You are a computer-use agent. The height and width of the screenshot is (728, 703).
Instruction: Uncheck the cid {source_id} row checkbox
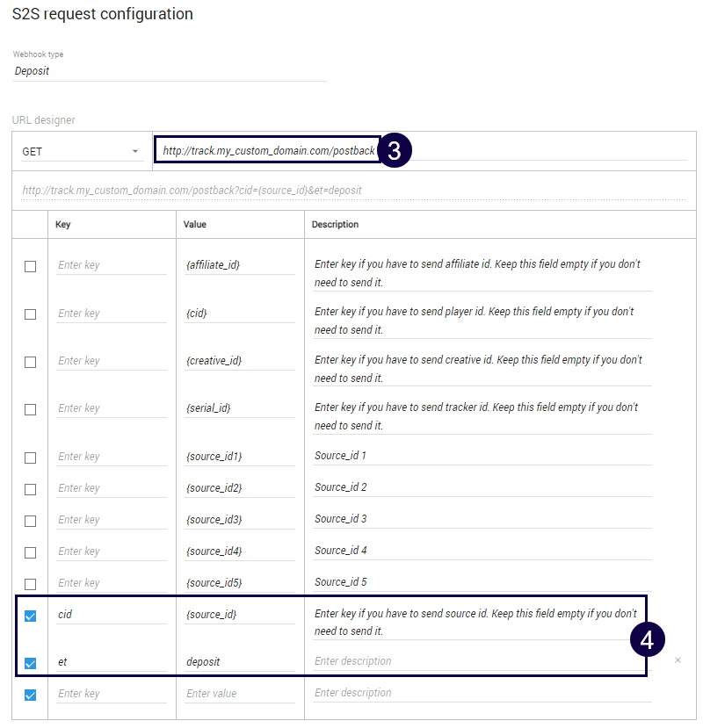pos(30,616)
